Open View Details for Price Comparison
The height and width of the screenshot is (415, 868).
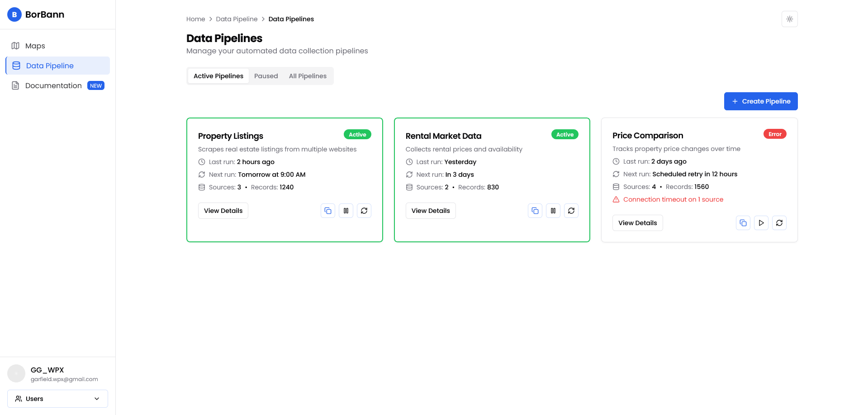click(637, 223)
